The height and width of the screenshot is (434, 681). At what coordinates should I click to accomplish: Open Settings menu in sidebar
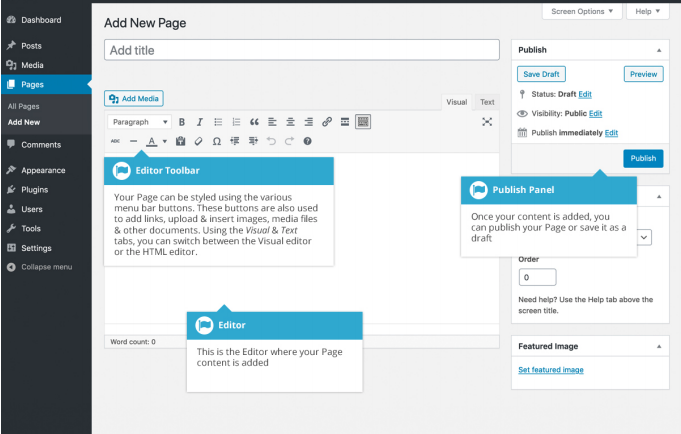(46, 248)
